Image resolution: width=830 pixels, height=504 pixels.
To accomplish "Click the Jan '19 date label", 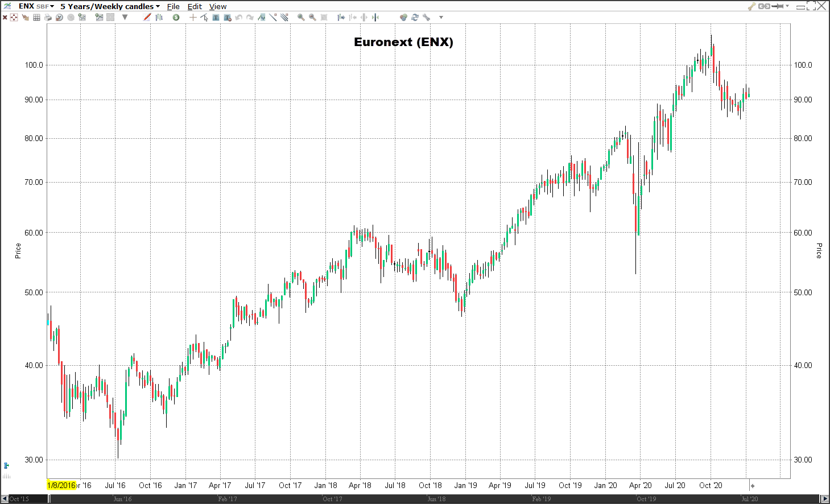I will [465, 485].
